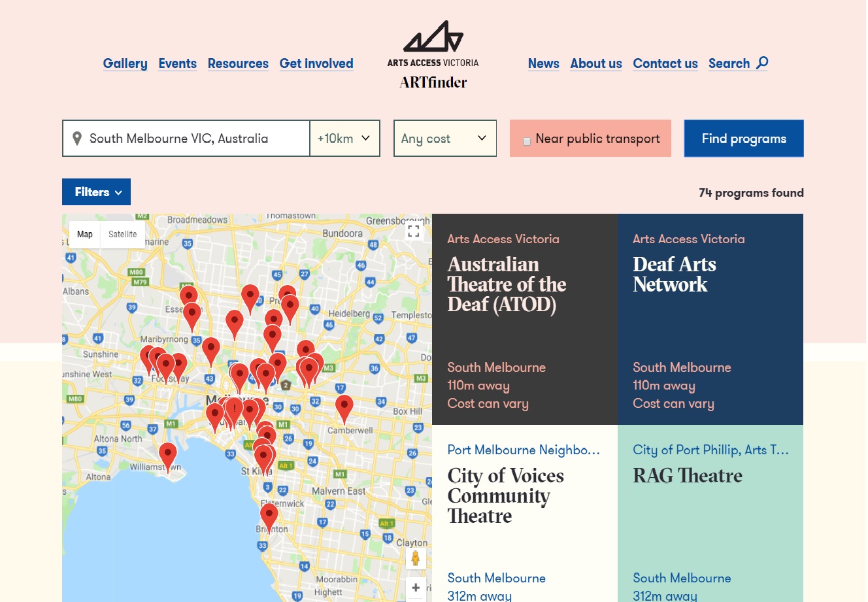Open the +10km distance dropdown
The height and width of the screenshot is (602, 868).
pos(344,138)
